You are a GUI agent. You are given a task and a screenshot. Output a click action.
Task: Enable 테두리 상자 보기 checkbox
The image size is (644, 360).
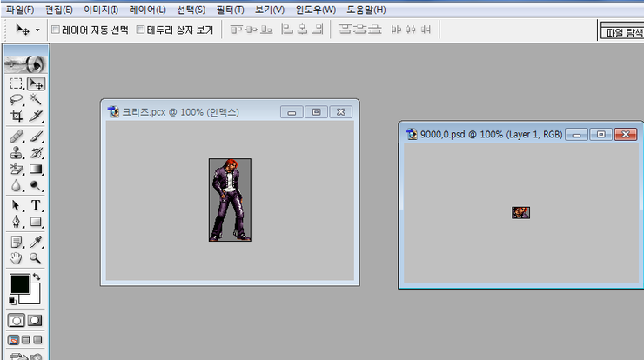[x=140, y=30]
